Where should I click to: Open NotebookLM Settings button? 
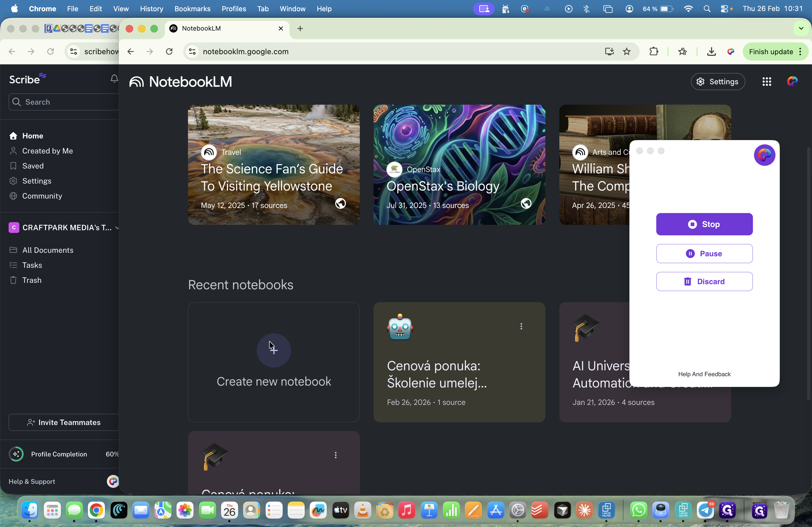click(x=717, y=82)
